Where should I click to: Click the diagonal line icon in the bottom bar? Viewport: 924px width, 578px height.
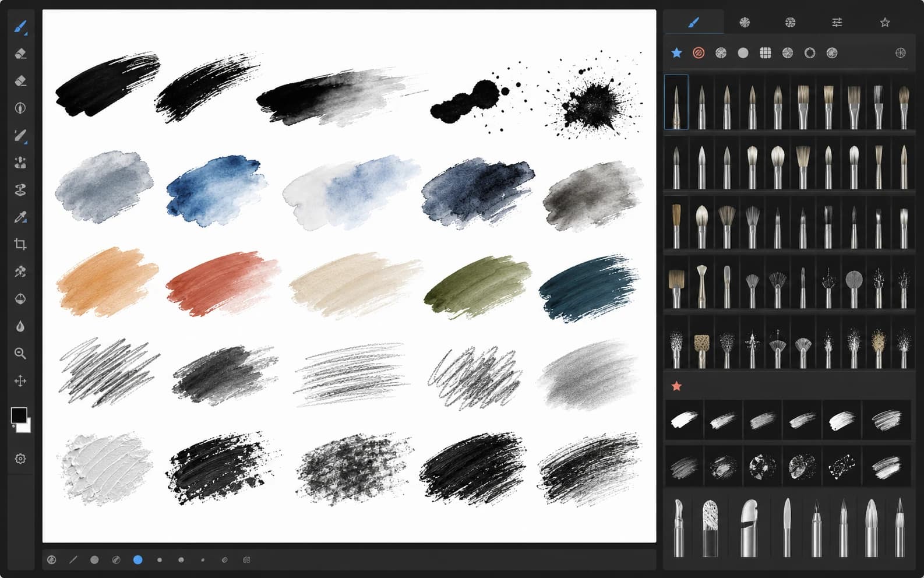coord(73,560)
